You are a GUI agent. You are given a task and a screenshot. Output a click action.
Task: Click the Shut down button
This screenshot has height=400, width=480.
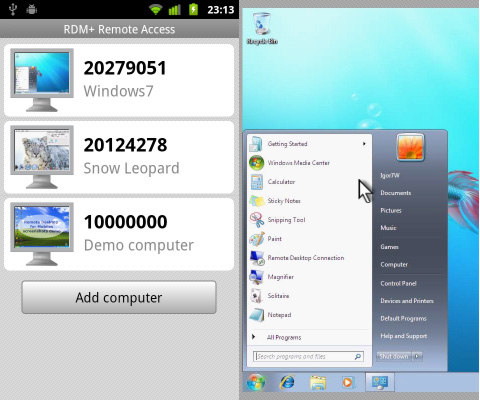394,356
